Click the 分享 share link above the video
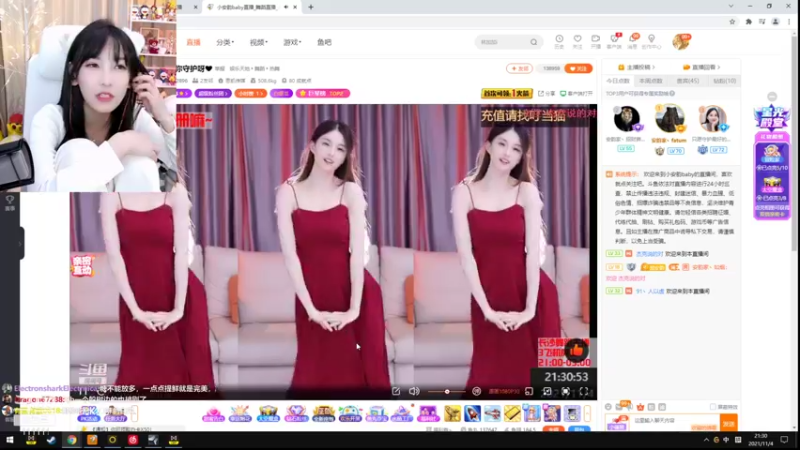The image size is (800, 450). tap(546, 93)
